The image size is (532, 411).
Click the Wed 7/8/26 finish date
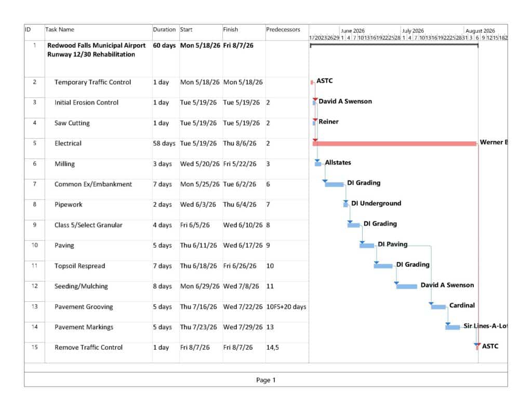(241, 286)
